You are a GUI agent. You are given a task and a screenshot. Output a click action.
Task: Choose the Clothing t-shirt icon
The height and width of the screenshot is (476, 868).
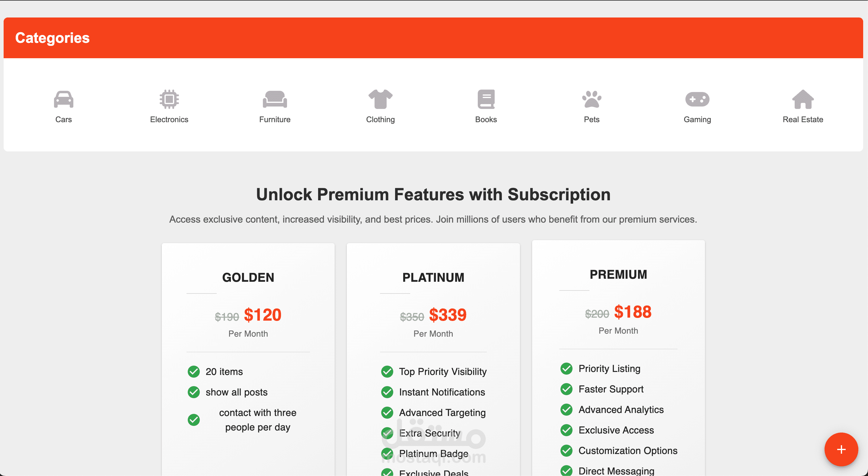[x=380, y=99]
